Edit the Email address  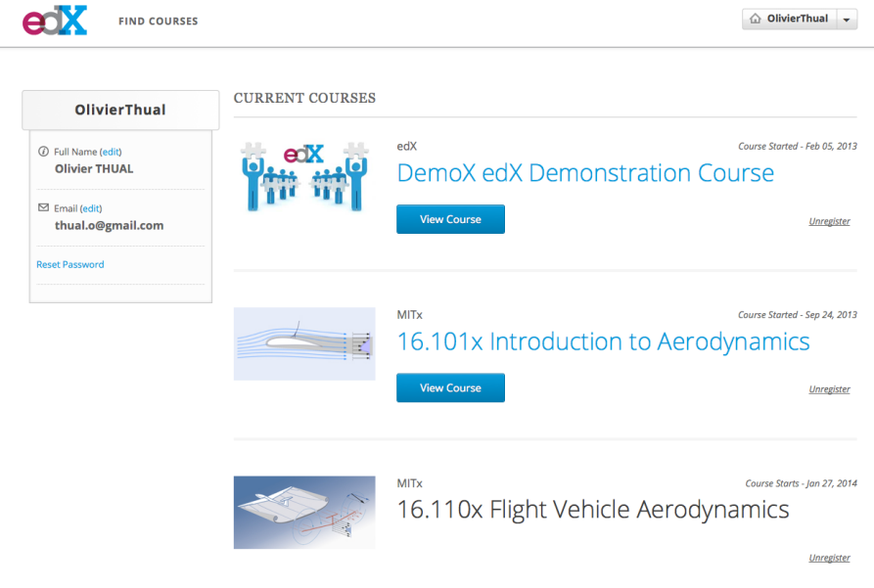pyautogui.click(x=91, y=208)
